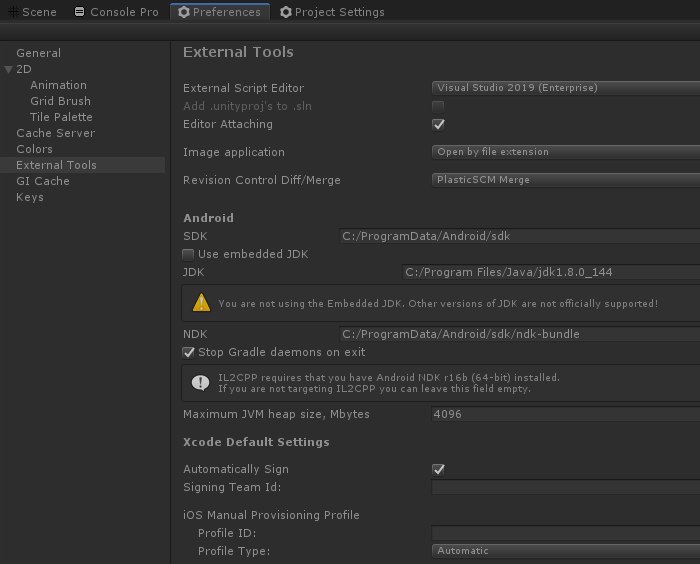The height and width of the screenshot is (564, 700).
Task: Open the Animation preferences
Action: click(58, 85)
